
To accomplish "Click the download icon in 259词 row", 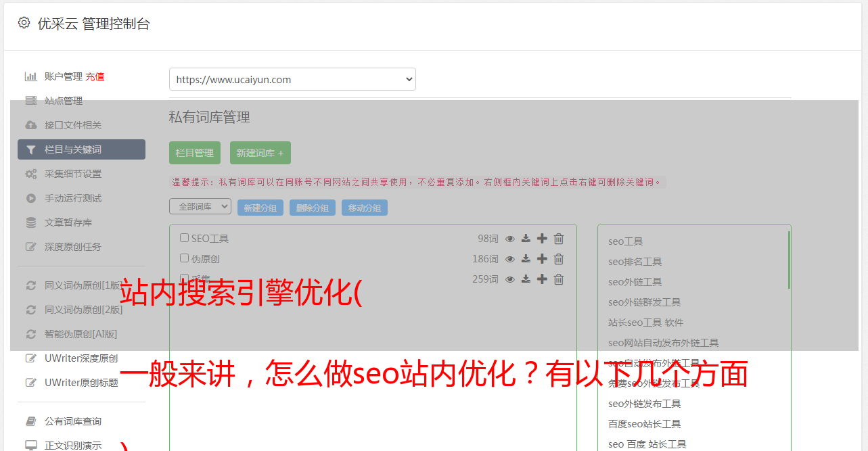I will tap(526, 279).
